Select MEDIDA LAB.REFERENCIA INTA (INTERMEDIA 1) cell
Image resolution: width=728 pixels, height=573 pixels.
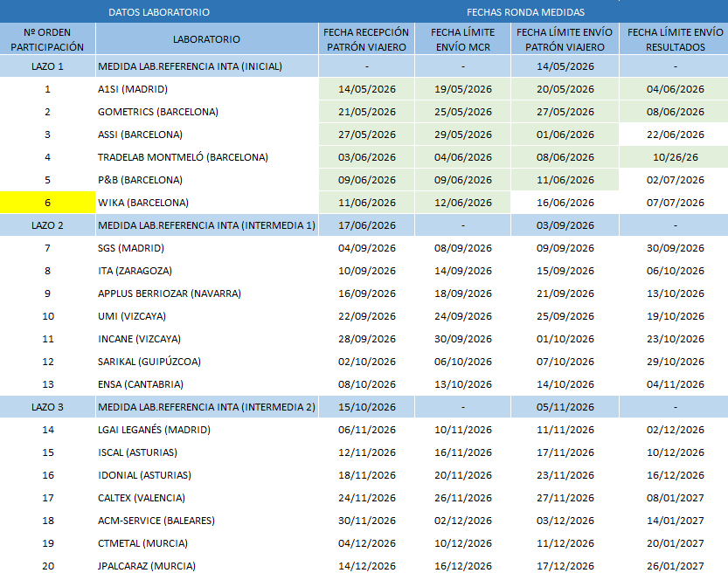click(206, 225)
